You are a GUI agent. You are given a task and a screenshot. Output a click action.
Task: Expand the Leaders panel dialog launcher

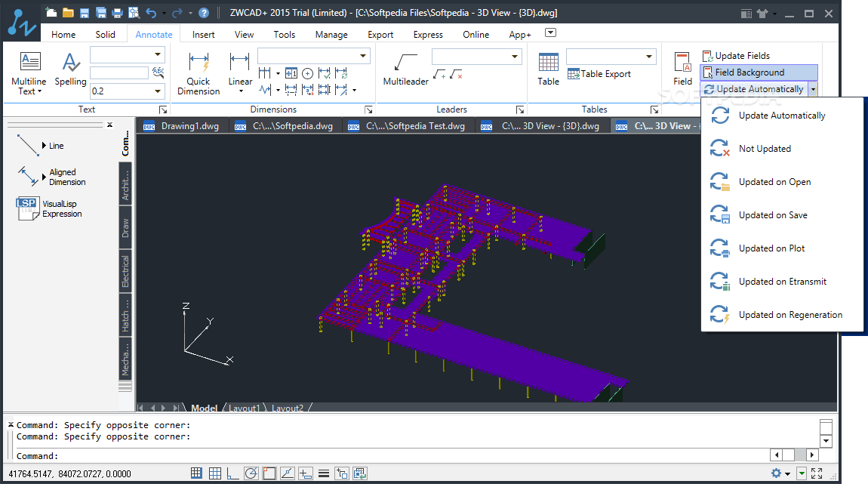[x=520, y=109]
